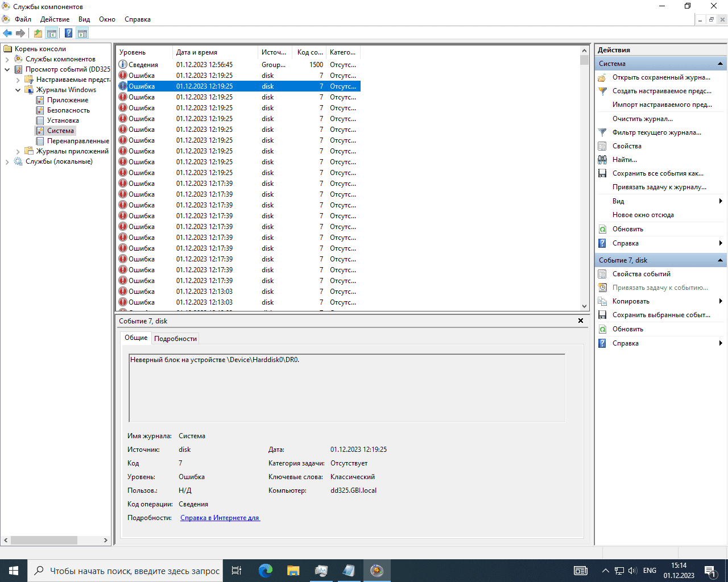The image size is (728, 582).
Task: Open 'Свойства событий' in the actions pane
Action: (x=641, y=274)
